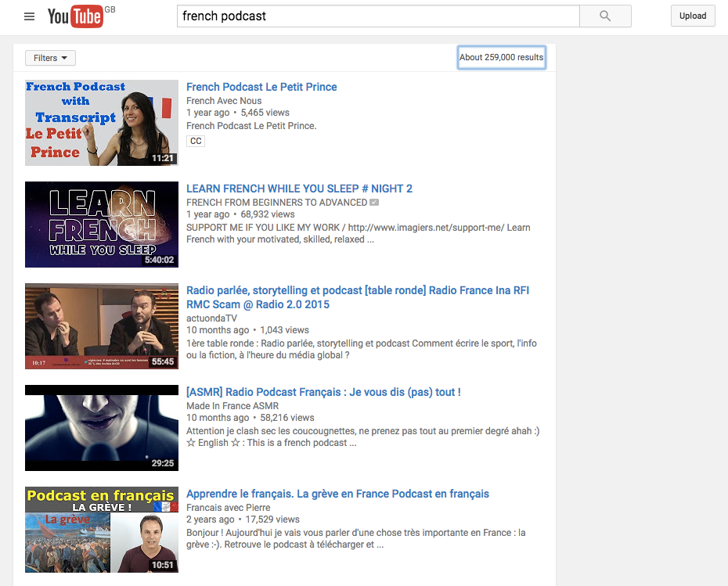Open the guide hamburger menu
Screen dimensions: 728x586
pos(29,16)
